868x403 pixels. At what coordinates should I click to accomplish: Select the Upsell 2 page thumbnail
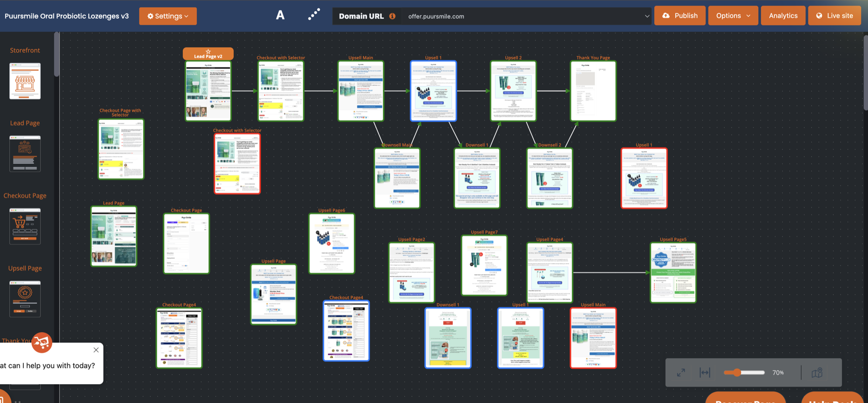point(513,91)
